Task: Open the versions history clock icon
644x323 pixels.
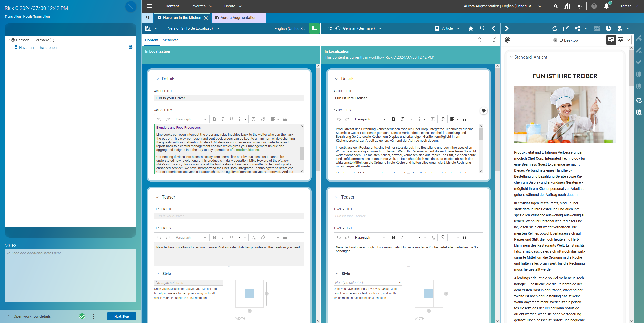Action: (x=609, y=28)
